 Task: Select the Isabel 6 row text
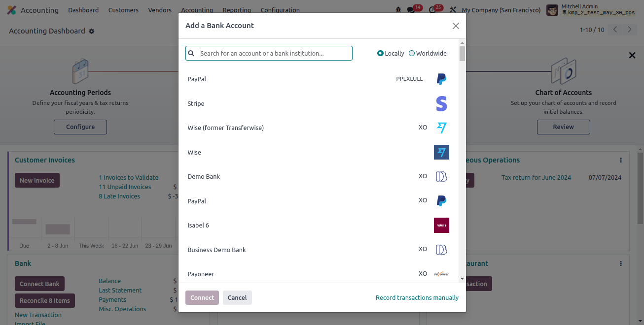tap(198, 225)
